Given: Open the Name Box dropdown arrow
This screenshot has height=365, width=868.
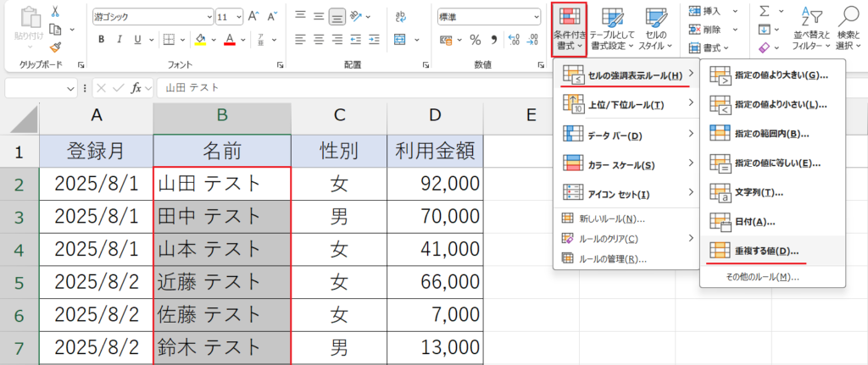Looking at the screenshot, I should tap(70, 88).
